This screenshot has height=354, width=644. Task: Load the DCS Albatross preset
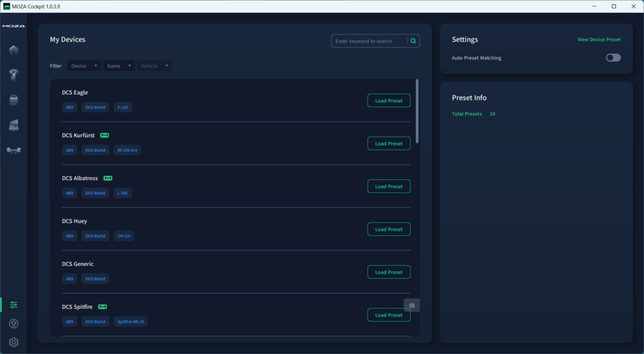click(x=388, y=186)
